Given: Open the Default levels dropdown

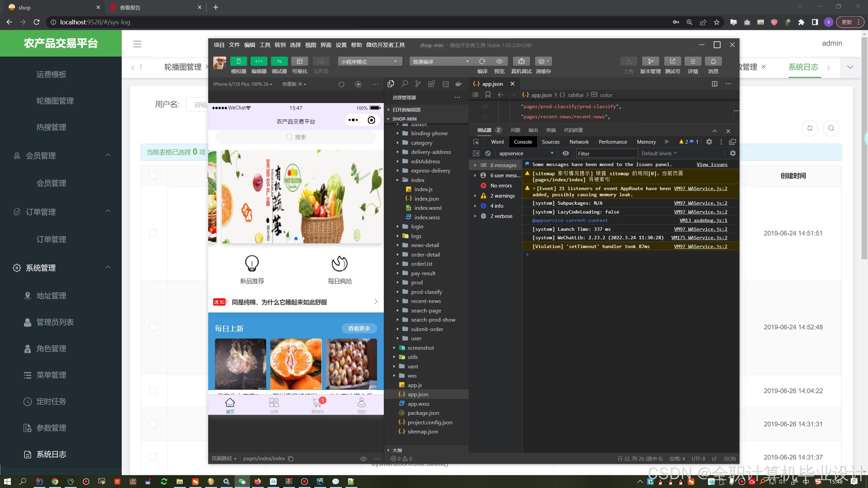Looking at the screenshot, I should (x=659, y=154).
